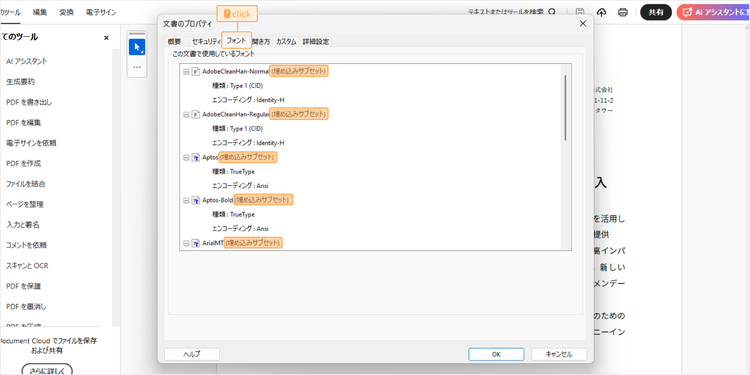The width and height of the screenshot is (750, 375).
Task: Open the スキャンと OCR tool
Action: click(27, 265)
